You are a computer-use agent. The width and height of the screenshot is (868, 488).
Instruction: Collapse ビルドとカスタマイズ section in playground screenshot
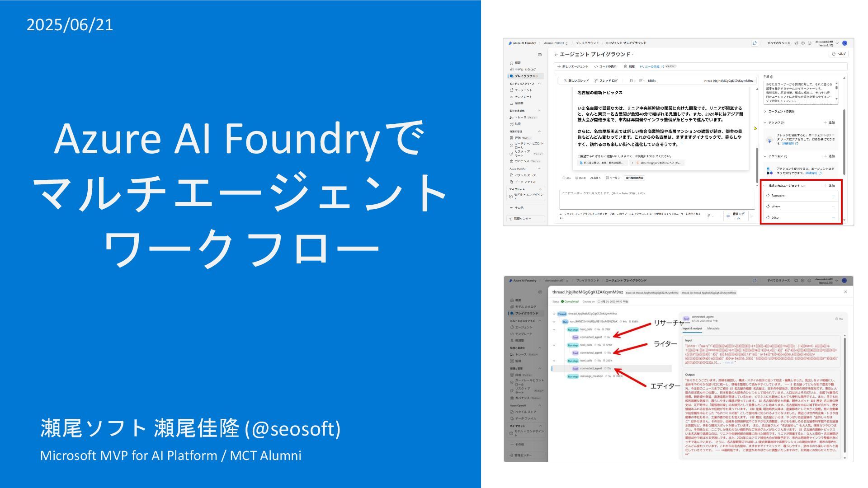point(539,84)
